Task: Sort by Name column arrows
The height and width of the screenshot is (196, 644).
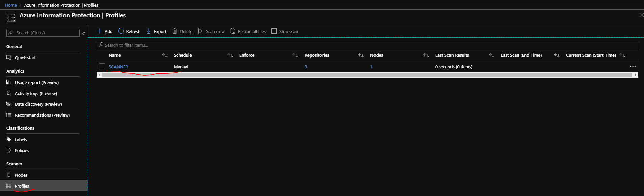Action: 165,55
